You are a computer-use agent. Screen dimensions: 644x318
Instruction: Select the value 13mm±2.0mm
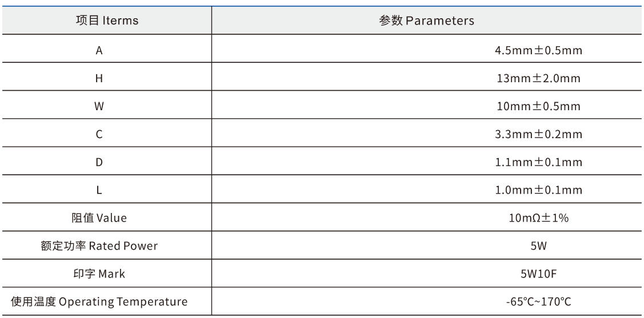[x=538, y=78]
